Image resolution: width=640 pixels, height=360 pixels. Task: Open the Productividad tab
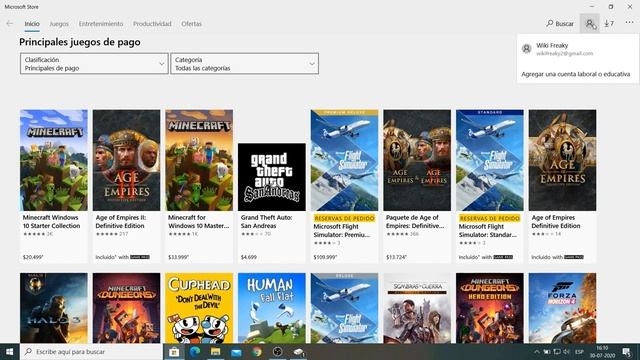point(152,24)
